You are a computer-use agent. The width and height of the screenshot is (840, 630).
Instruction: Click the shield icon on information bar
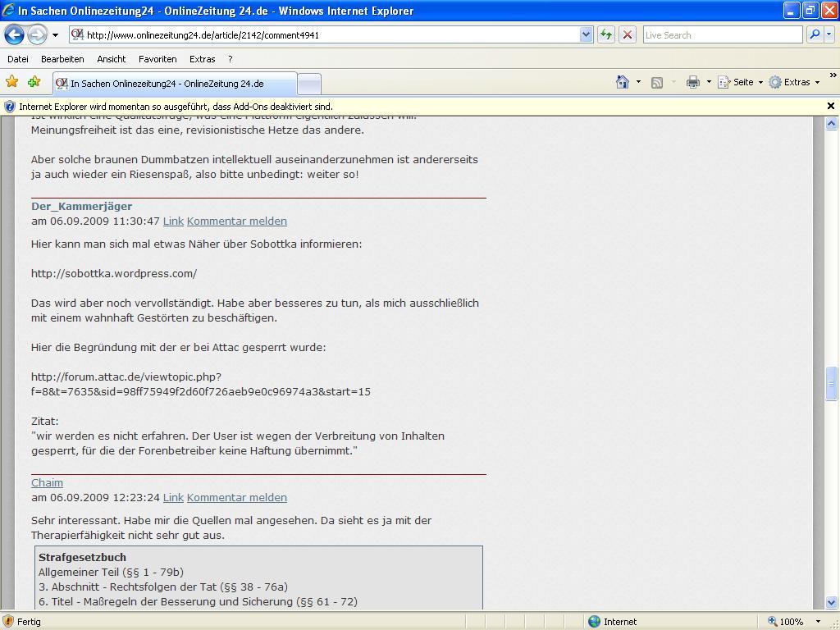point(10,106)
